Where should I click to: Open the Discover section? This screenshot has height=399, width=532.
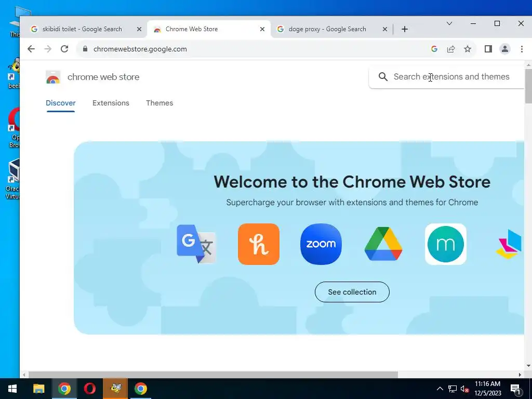(61, 103)
